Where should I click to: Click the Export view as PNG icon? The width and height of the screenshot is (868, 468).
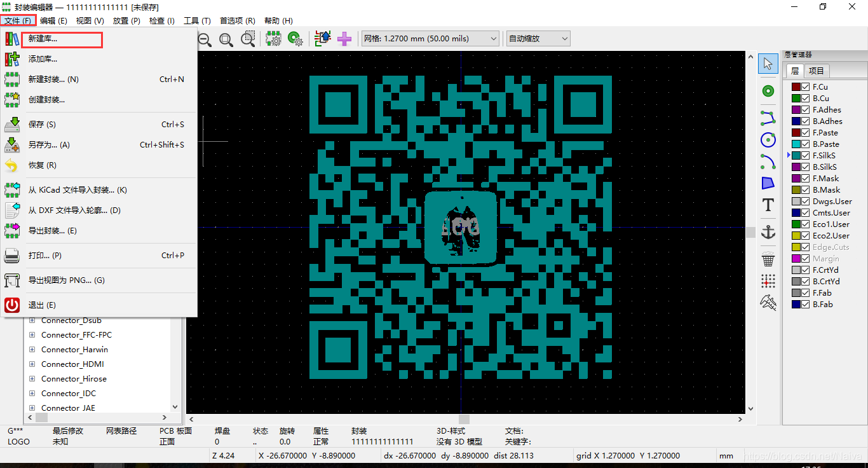(12, 280)
